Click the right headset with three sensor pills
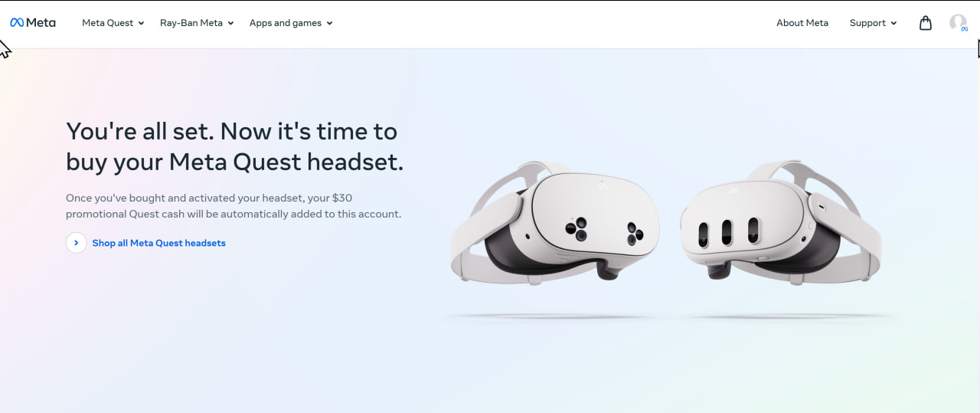Screen dimensions: 980x413 [779, 222]
